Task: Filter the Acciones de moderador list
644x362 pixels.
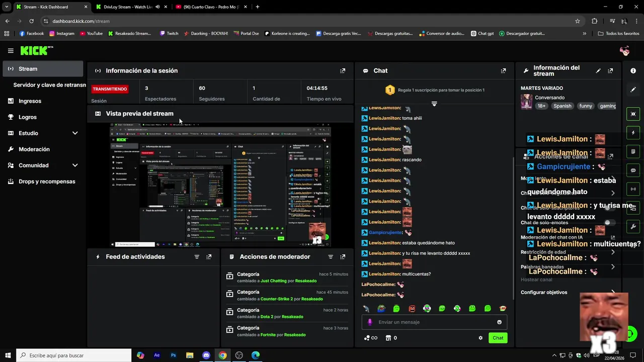Action: (x=331, y=257)
